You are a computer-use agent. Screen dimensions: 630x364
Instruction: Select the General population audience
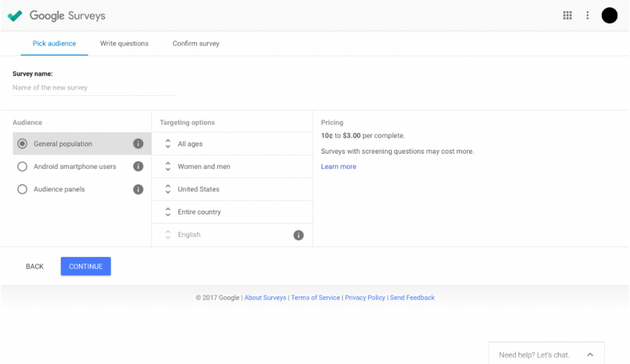pos(22,143)
